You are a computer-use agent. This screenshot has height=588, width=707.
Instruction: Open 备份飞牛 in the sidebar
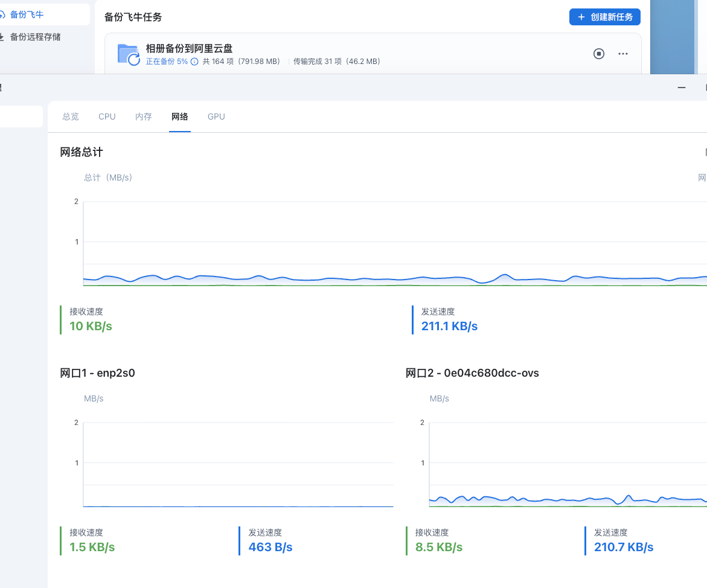tap(27, 14)
